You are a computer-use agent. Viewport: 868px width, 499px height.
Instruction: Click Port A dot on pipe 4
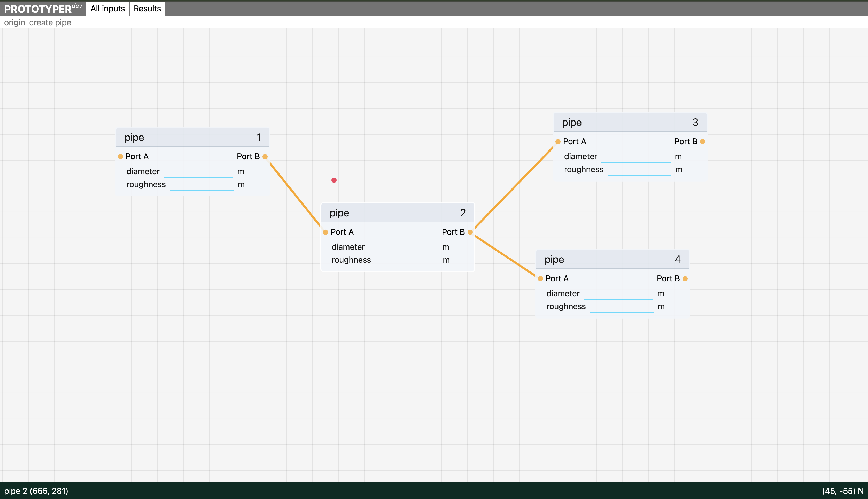click(x=540, y=279)
